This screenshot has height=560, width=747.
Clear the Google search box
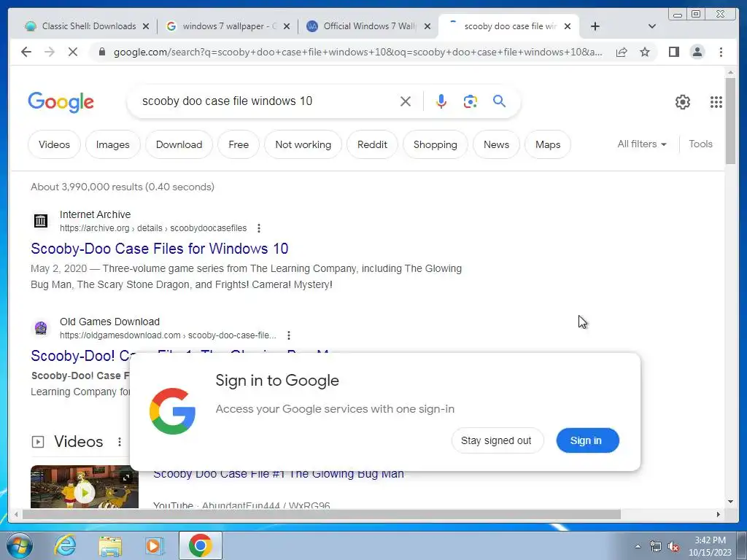coord(406,101)
